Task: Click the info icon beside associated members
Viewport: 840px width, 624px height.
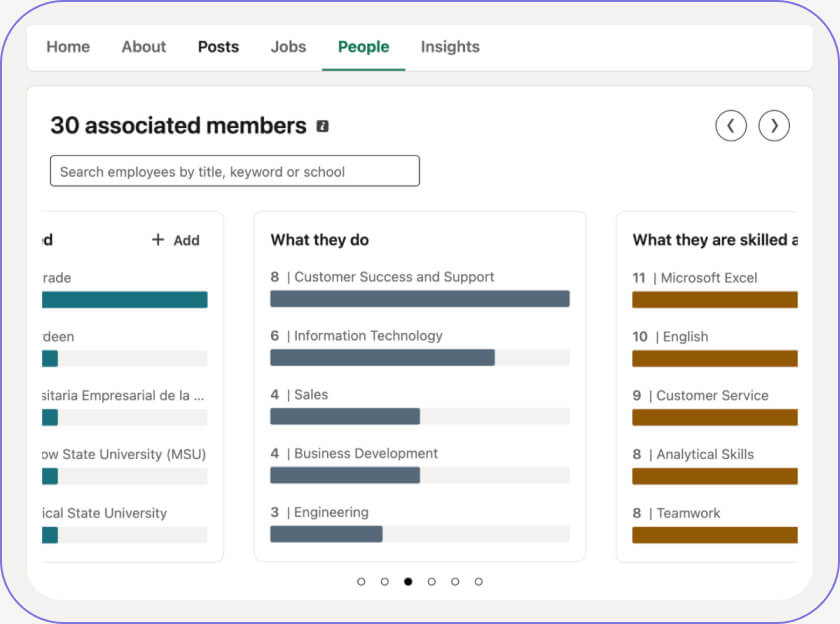Action: 322,126
